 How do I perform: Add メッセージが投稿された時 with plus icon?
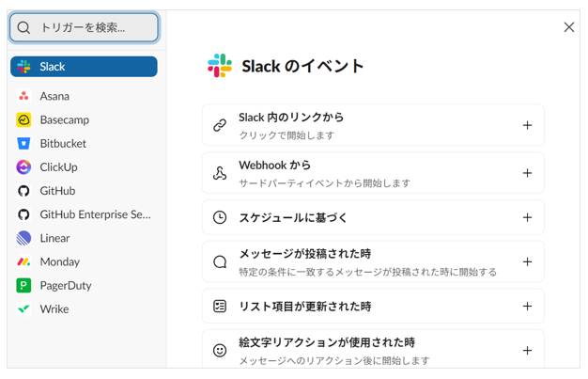point(527,261)
